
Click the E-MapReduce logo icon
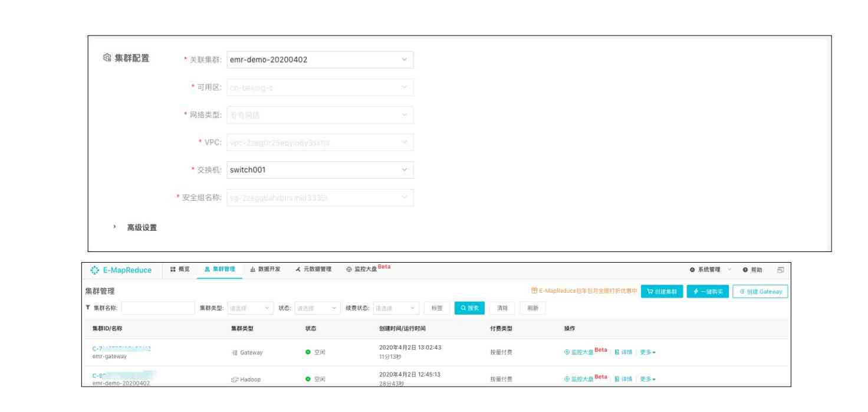coord(94,270)
